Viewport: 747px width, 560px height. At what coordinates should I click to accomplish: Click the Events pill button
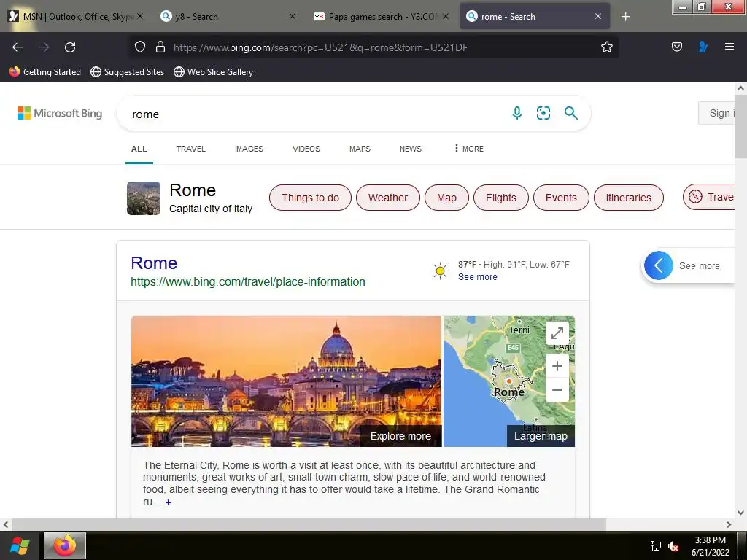point(561,198)
